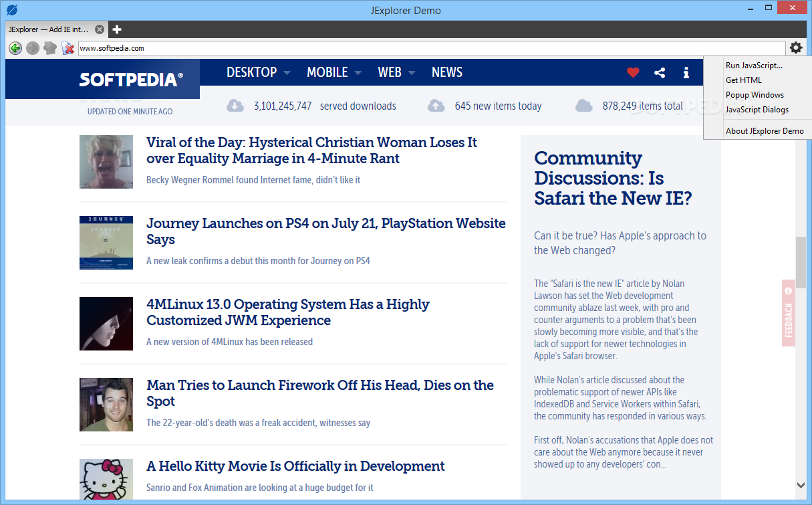Reload the page with the refresh icon
The width and height of the screenshot is (812, 505).
50,48
